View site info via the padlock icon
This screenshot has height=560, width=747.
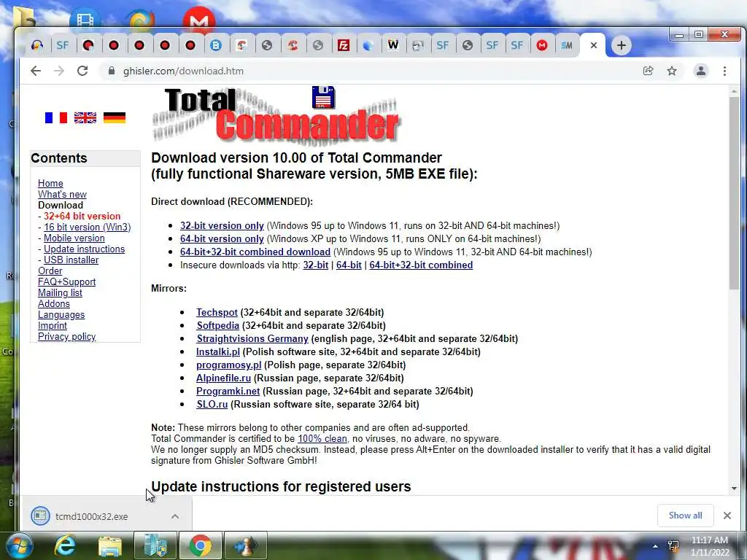[x=112, y=71]
